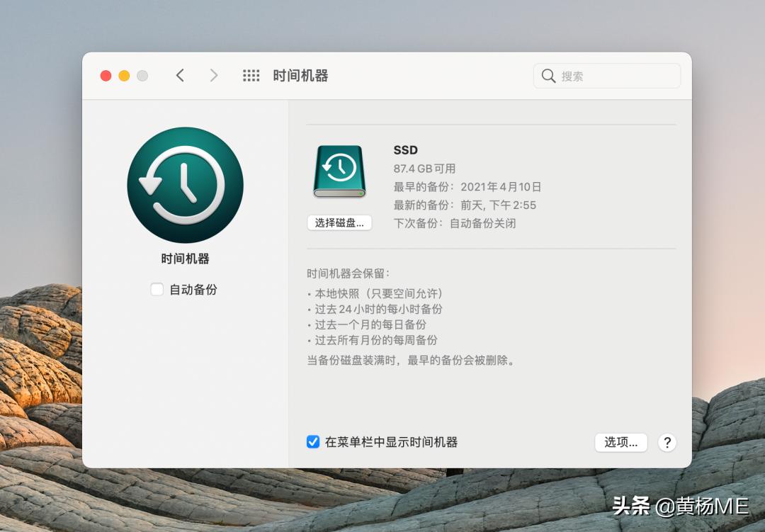This screenshot has width=765, height=532.
Task: Minimize the window with the yellow traffic light
Action: coord(124,75)
